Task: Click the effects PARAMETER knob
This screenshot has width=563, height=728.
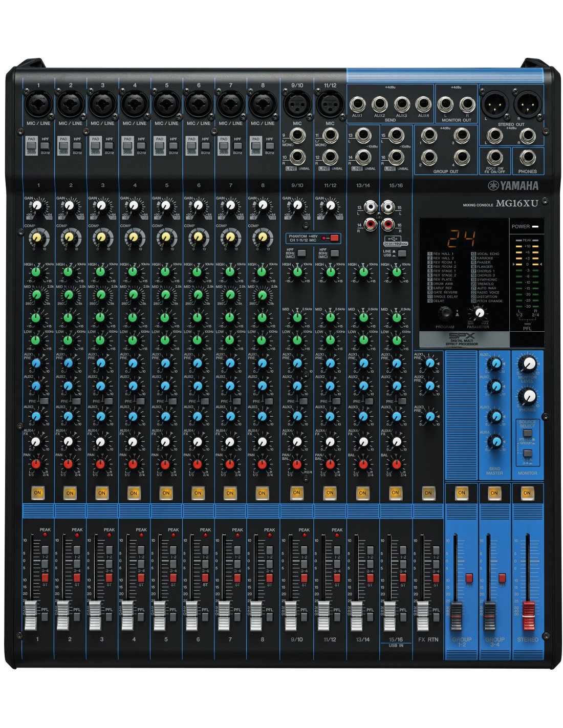Action: click(x=480, y=312)
